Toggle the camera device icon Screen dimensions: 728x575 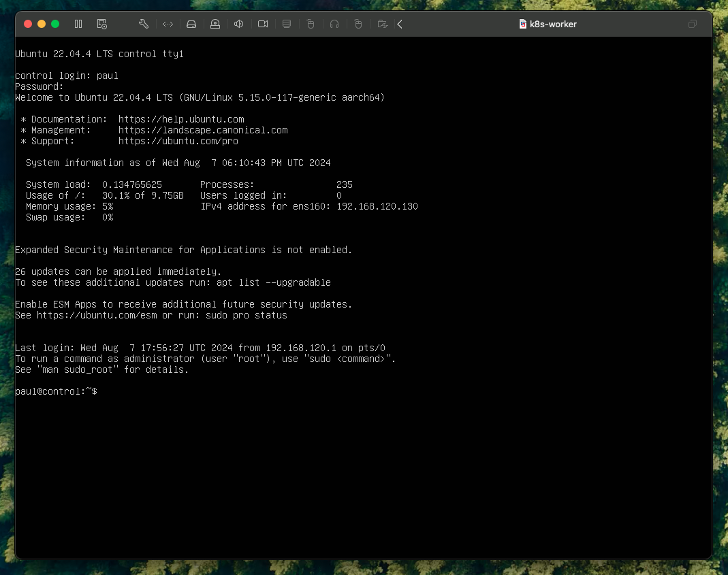(263, 24)
